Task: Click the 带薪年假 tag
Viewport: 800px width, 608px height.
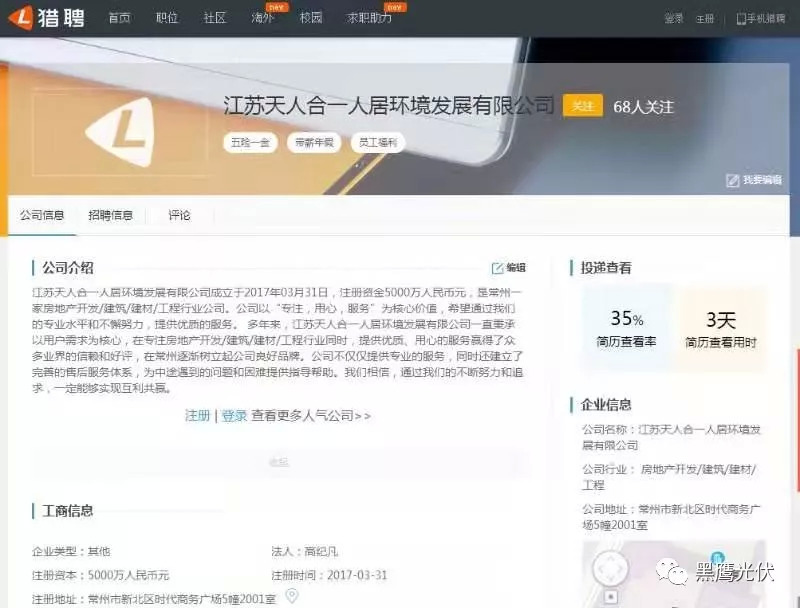Action: 314,142
